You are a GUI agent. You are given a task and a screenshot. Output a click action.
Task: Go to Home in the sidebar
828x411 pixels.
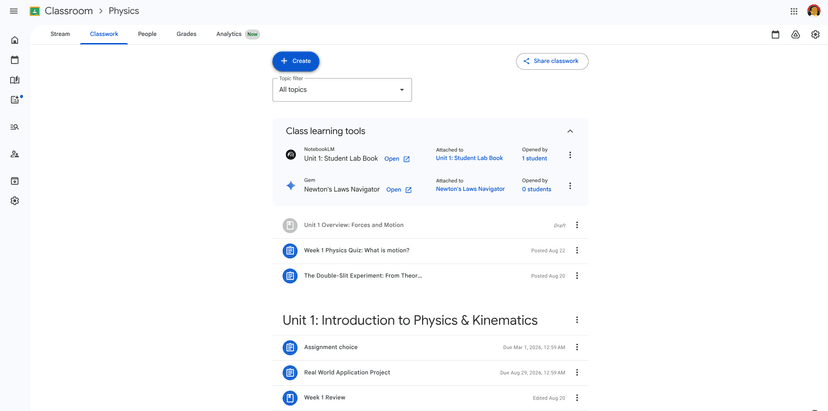[15, 40]
